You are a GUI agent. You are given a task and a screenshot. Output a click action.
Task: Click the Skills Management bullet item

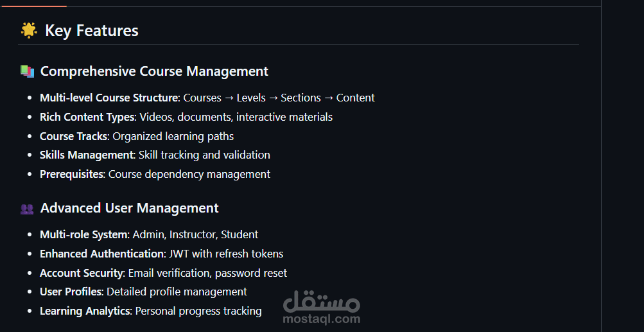[x=155, y=155]
